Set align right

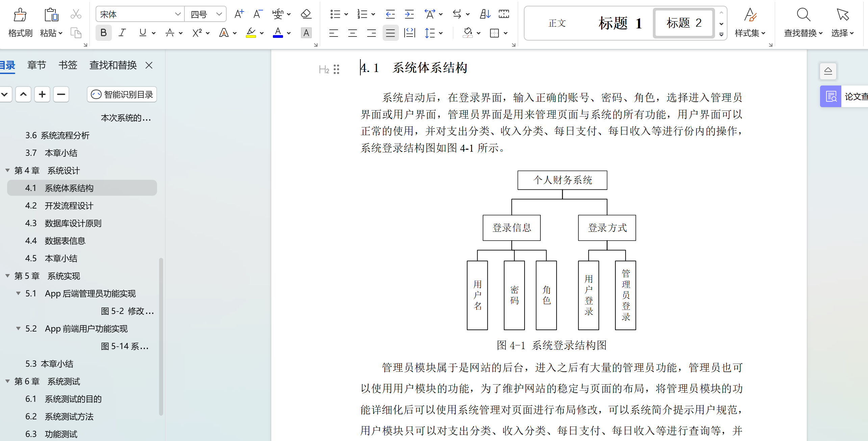(x=372, y=33)
